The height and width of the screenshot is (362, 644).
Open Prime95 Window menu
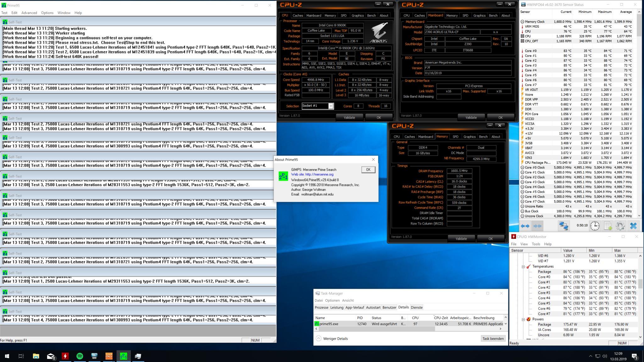pos(64,13)
